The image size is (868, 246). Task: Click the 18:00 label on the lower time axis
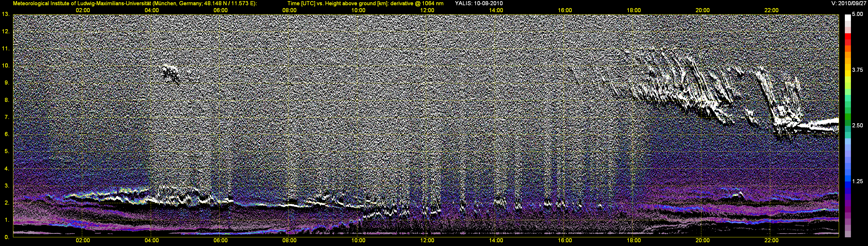pyautogui.click(x=634, y=240)
